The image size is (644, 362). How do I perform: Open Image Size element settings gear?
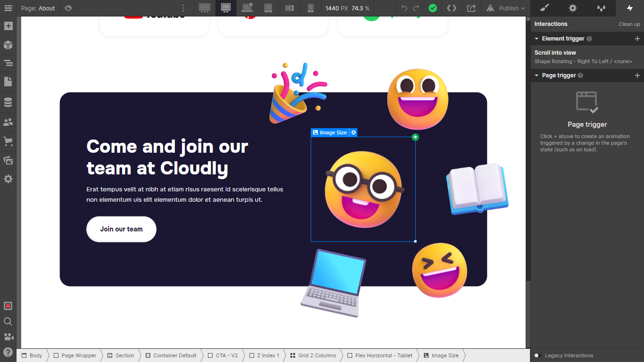(354, 132)
